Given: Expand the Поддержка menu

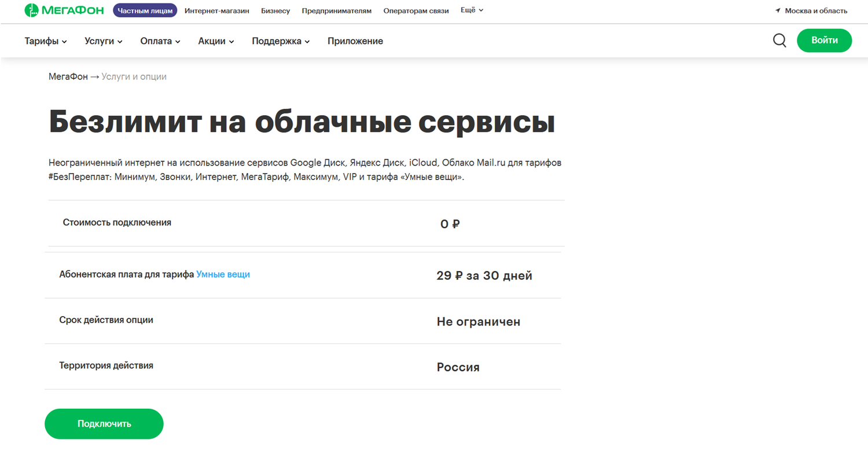Looking at the screenshot, I should pyautogui.click(x=281, y=41).
